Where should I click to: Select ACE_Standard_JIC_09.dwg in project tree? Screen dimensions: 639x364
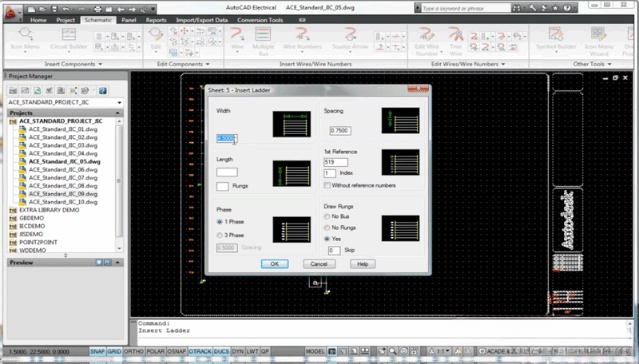[63, 194]
